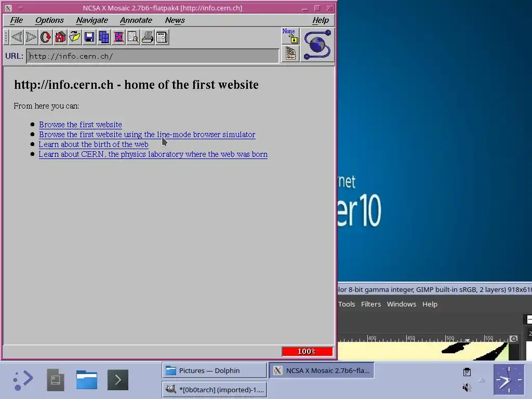The height and width of the screenshot is (399, 532).
Task: Open 'Learn about the birth of the web'
Action: (x=94, y=144)
